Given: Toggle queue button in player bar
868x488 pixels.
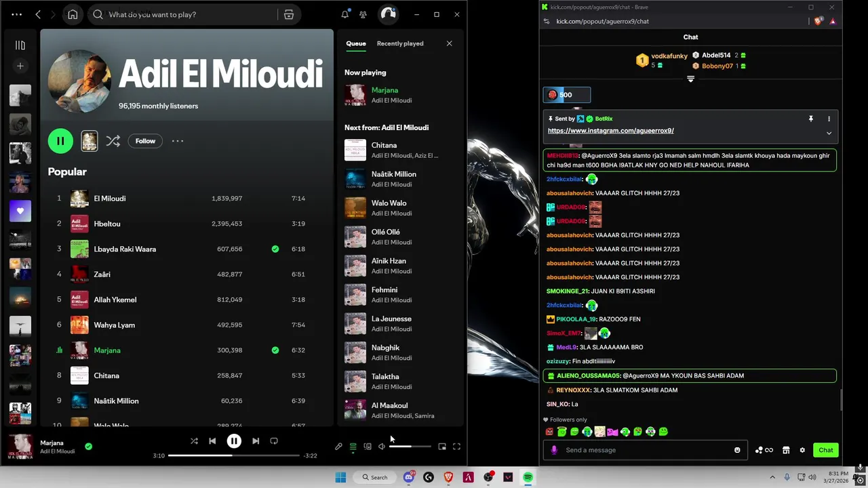Looking at the screenshot, I should coord(353,447).
